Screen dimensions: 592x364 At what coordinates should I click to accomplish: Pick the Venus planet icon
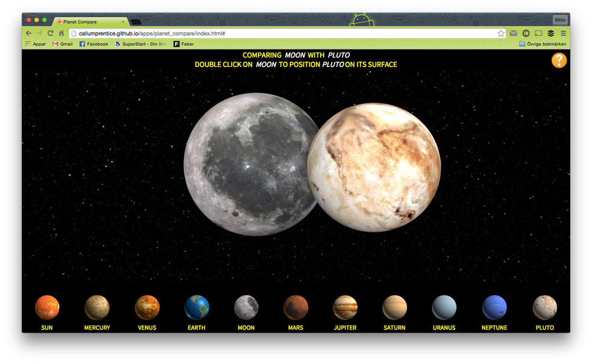[x=147, y=307]
